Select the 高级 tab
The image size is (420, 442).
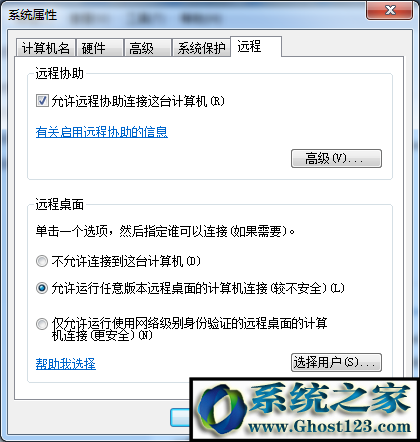coord(148,48)
